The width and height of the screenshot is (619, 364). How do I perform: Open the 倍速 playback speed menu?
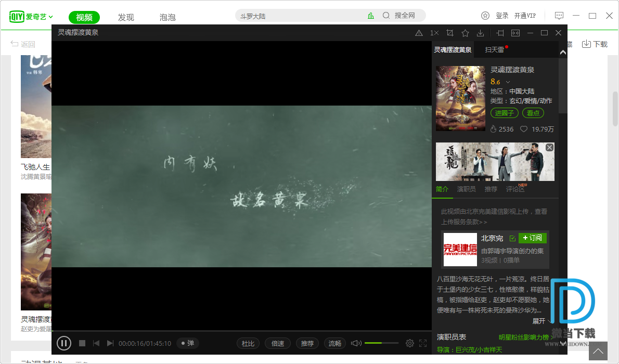pyautogui.click(x=278, y=344)
